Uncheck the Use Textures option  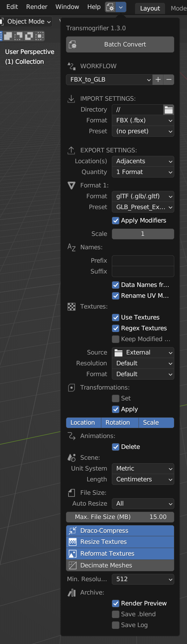(116, 317)
